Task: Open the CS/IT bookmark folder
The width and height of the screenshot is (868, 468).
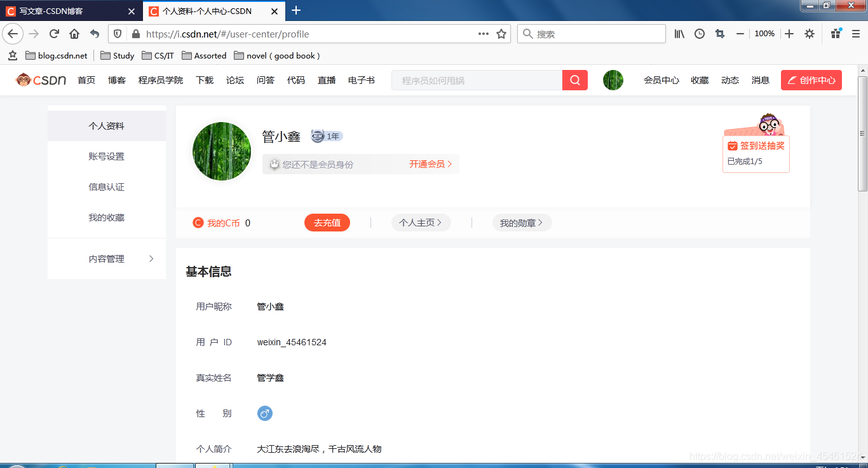Action: point(158,55)
